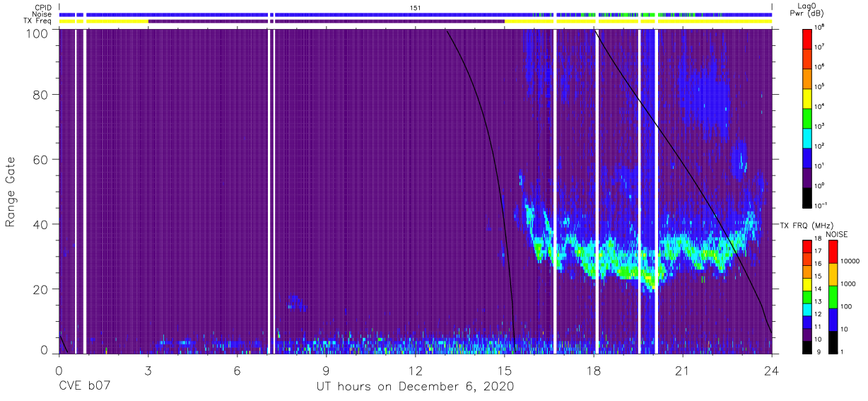Click the red top segment of the NOISE colorbar
The height and width of the screenshot is (401, 868).
tap(833, 251)
